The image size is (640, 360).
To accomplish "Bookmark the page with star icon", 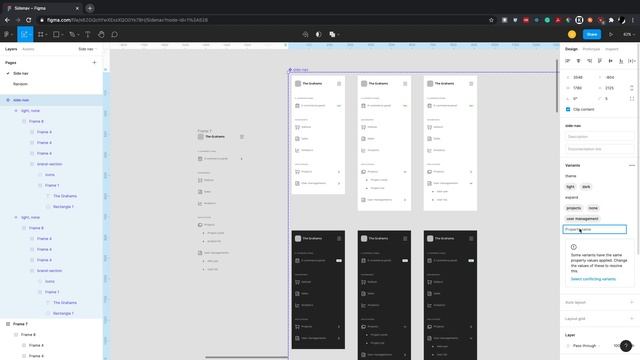I will click(491, 20).
